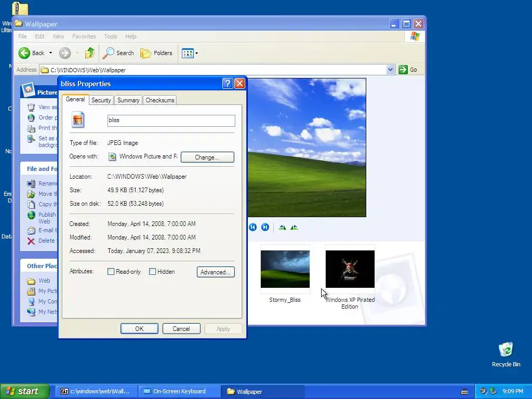Click Cancel in bliss Properties
This screenshot has width=532, height=399.
181,328
